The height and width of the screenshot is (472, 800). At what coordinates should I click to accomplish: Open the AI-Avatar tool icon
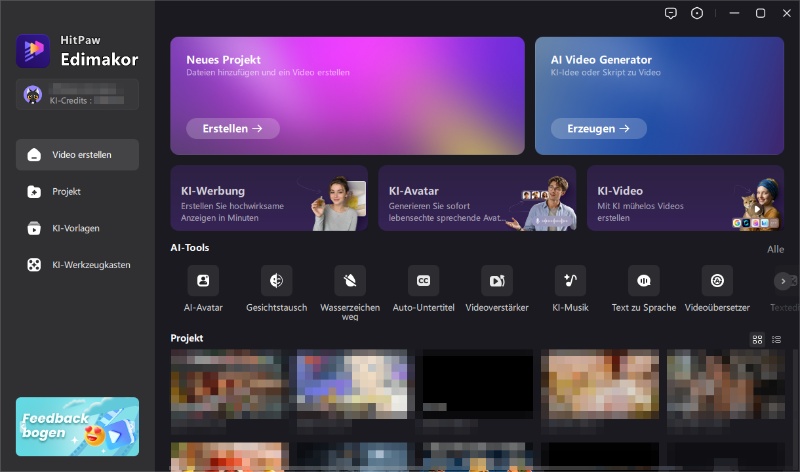coord(203,280)
